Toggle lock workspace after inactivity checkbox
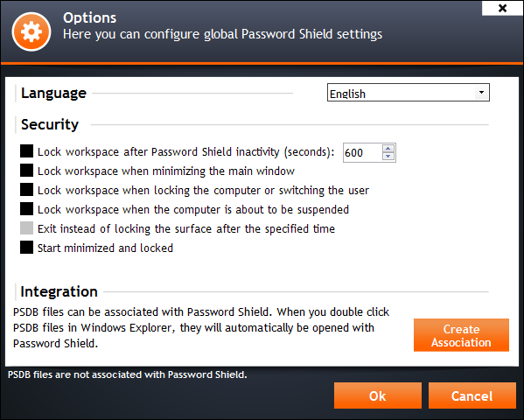This screenshot has width=524, height=420. point(27,151)
